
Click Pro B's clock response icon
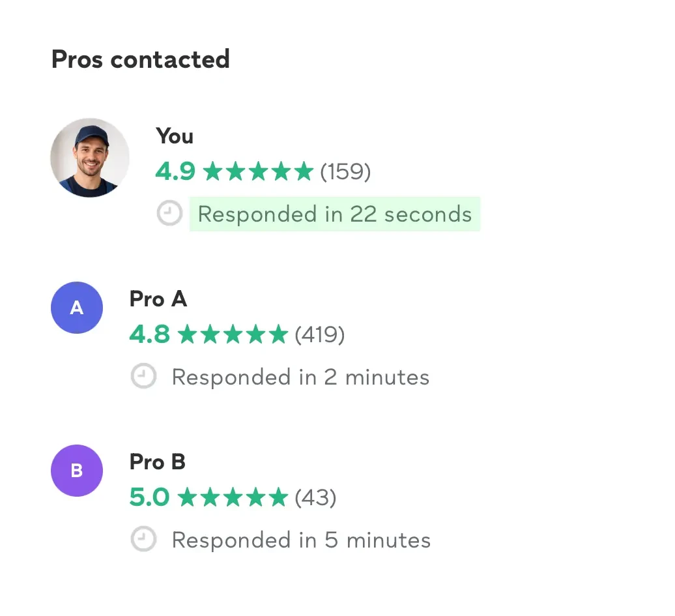[x=143, y=539]
